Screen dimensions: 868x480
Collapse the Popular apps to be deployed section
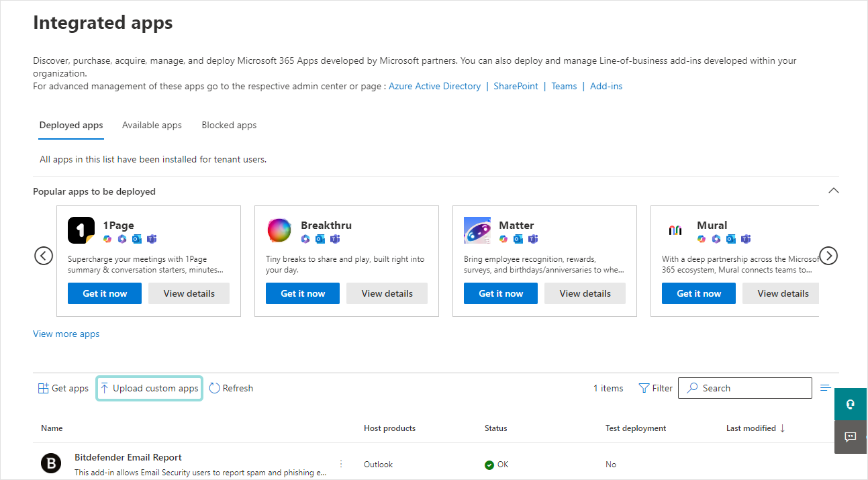coord(833,191)
